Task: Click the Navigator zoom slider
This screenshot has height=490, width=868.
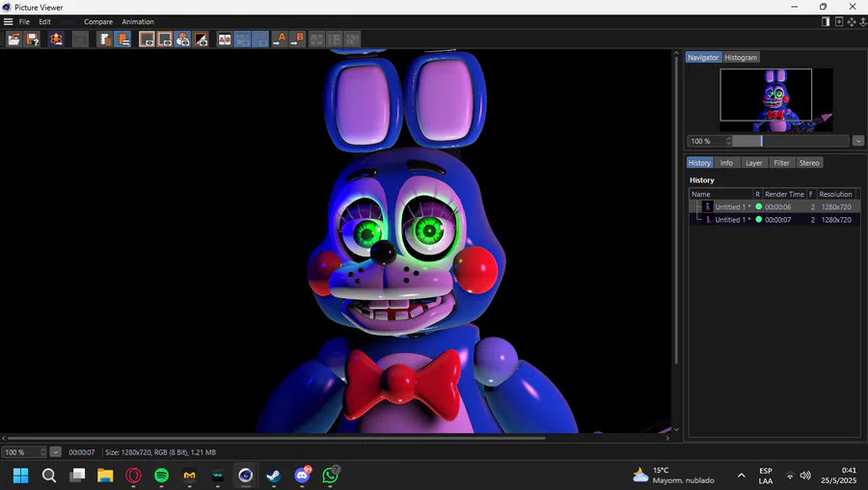Action: click(791, 141)
